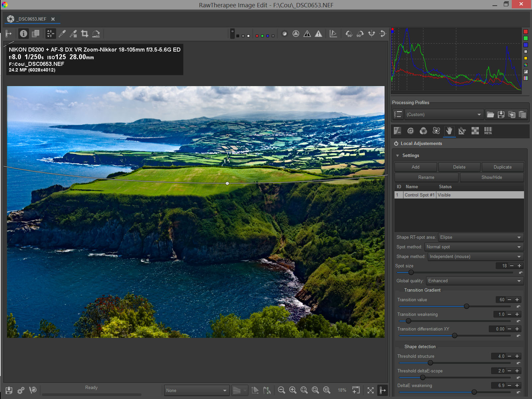532x399 pixels.
Task: Collapse the Settings section
Action: pos(398,156)
